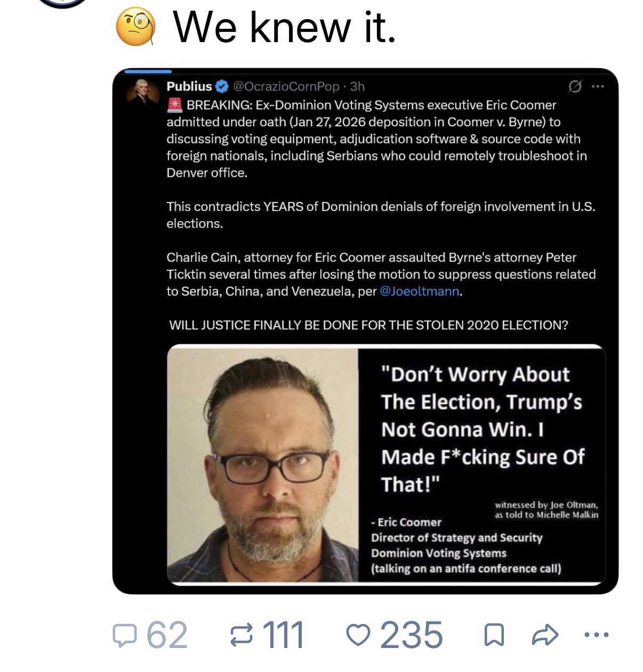The height and width of the screenshot is (672, 643).
Task: Click the blue progress bar atop quoted card
Action: pos(148,71)
